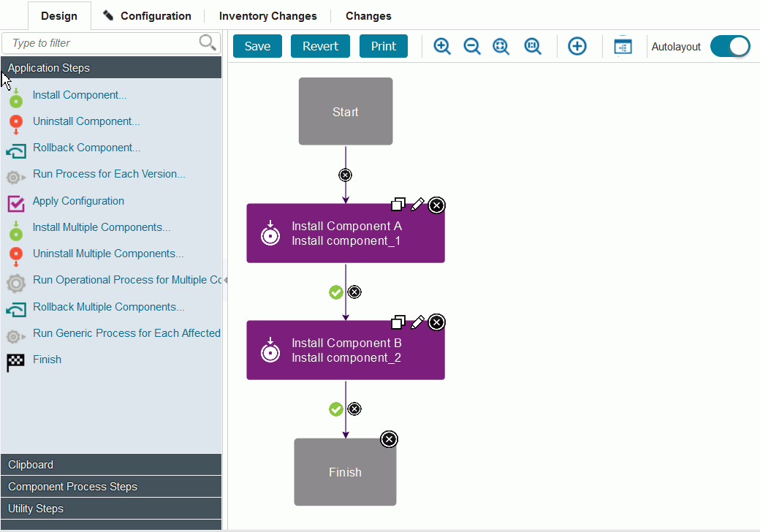This screenshot has width=760, height=532.
Task: Select the Zoom Out magnifier tool
Action: [471, 46]
